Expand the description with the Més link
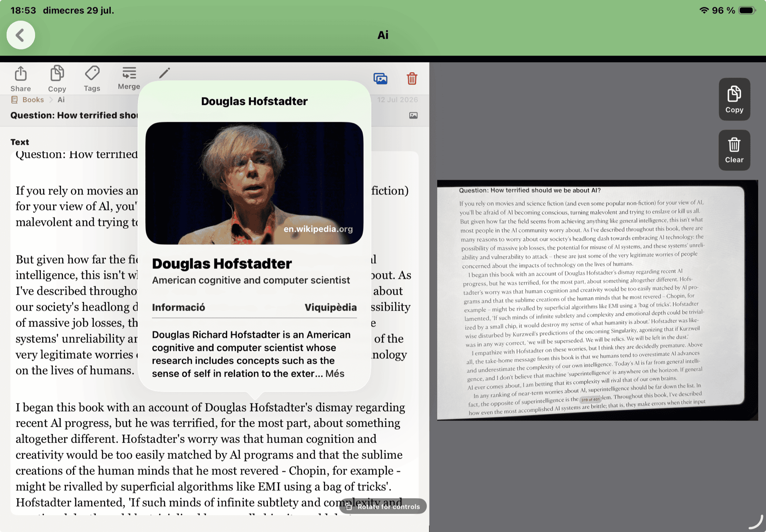766x532 pixels. pos(335,373)
